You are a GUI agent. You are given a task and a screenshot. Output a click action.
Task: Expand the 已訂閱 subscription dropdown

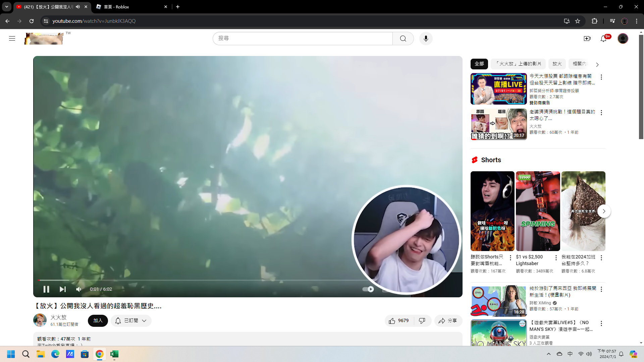(x=131, y=321)
